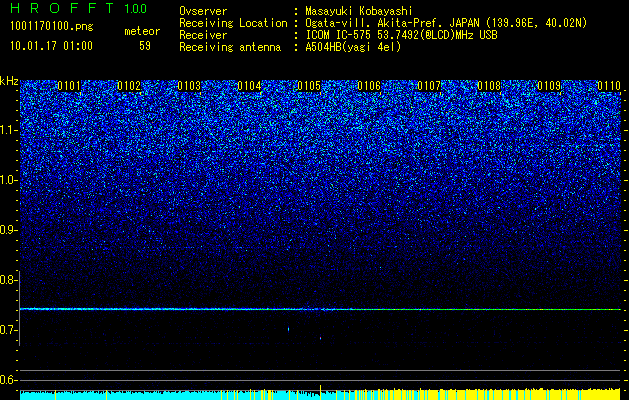
Task: Click the Receiving antenna label
Action: click(x=230, y=47)
